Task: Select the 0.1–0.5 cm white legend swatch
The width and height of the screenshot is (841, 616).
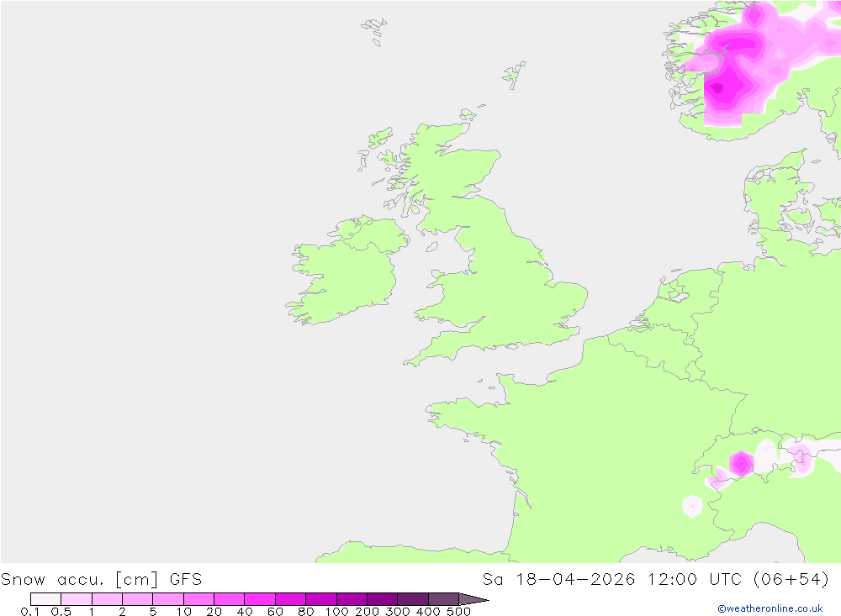Action: pos(45,599)
